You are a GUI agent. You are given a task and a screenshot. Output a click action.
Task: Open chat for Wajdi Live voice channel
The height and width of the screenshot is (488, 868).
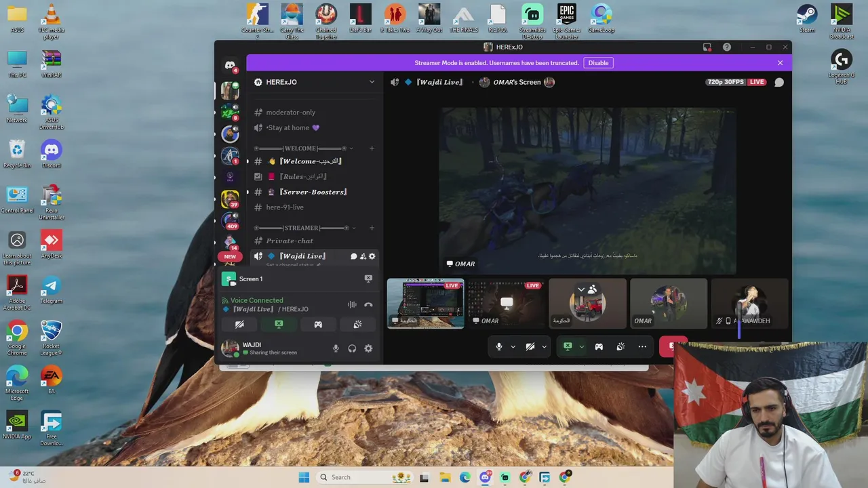click(354, 256)
